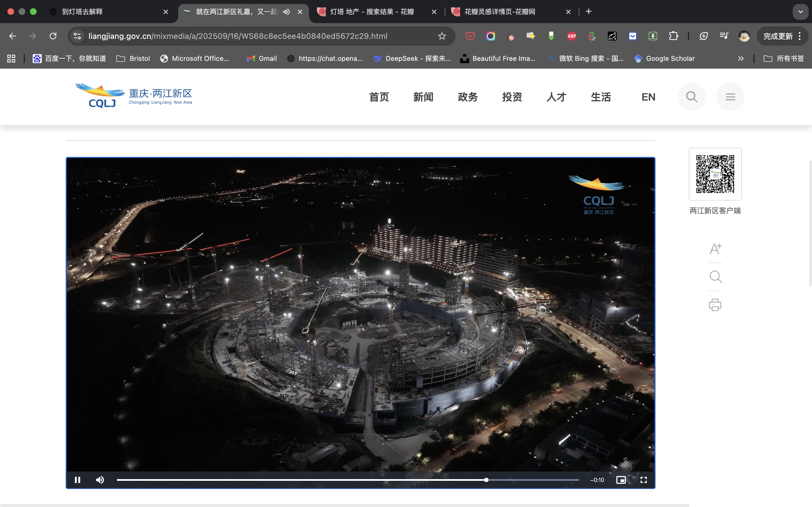Open the site search magnifier in header
This screenshot has height=507, width=812.
click(692, 97)
